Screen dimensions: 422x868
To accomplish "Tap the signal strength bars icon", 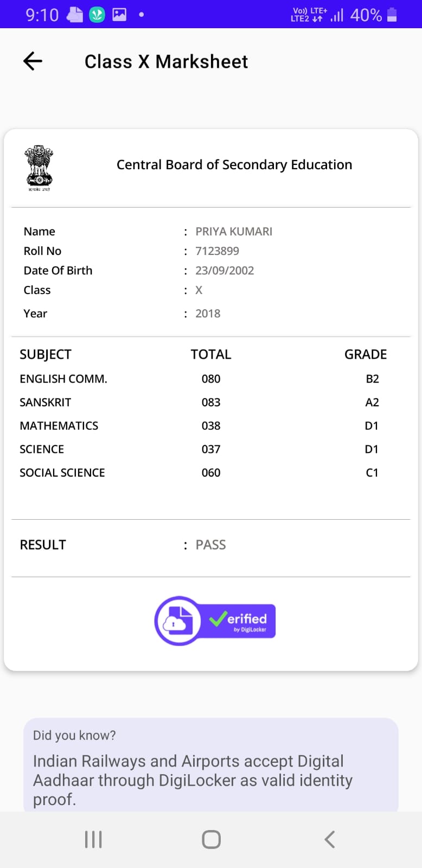I will (337, 15).
